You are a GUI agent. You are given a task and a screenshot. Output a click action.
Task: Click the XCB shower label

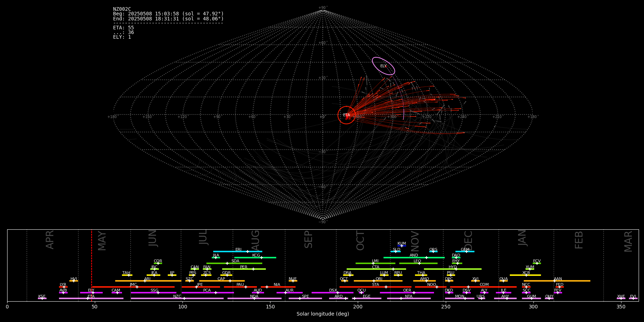click(526, 273)
